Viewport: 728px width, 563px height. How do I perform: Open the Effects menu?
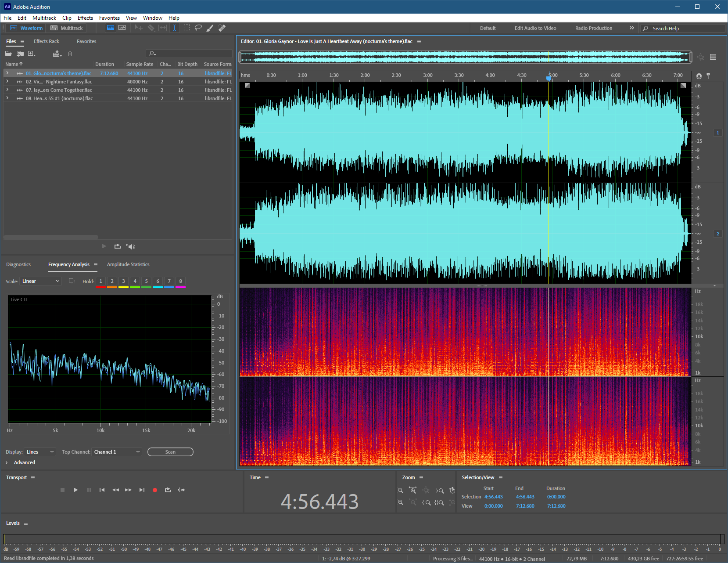85,18
